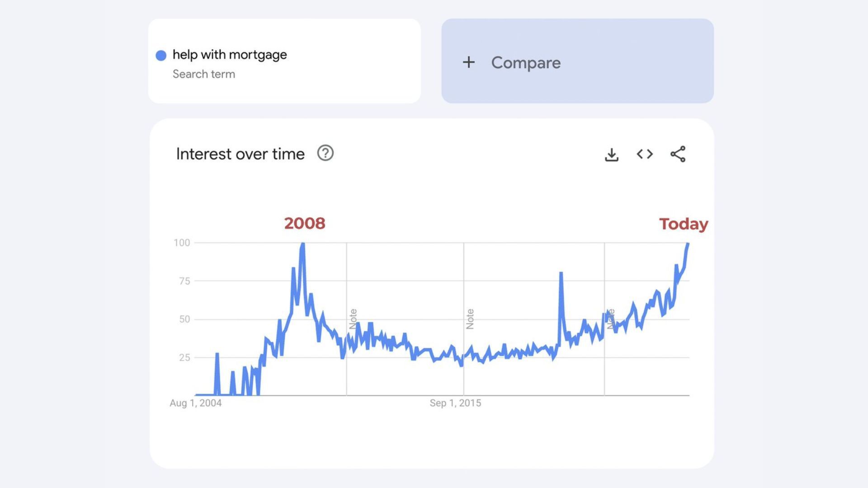
Task: Click the red Today annotation label
Action: pos(684,224)
